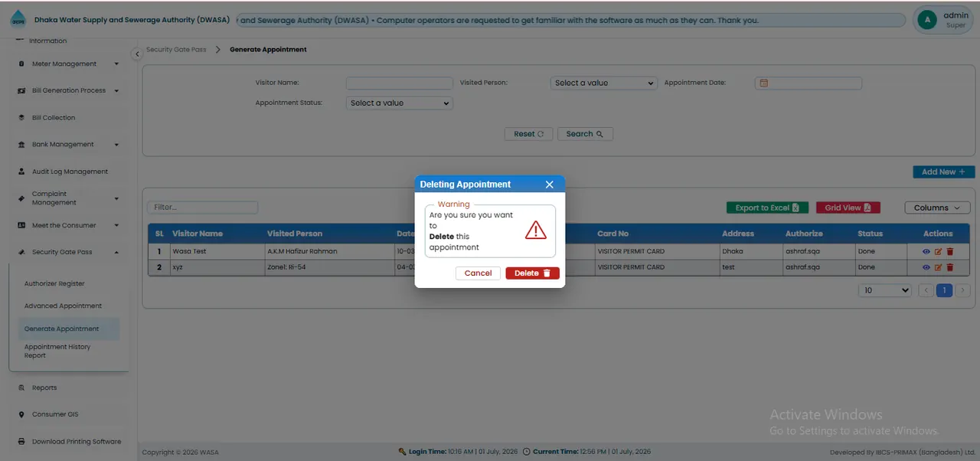Click the Complaint Management sidebar icon
The height and width of the screenshot is (461, 980).
pyautogui.click(x=21, y=198)
